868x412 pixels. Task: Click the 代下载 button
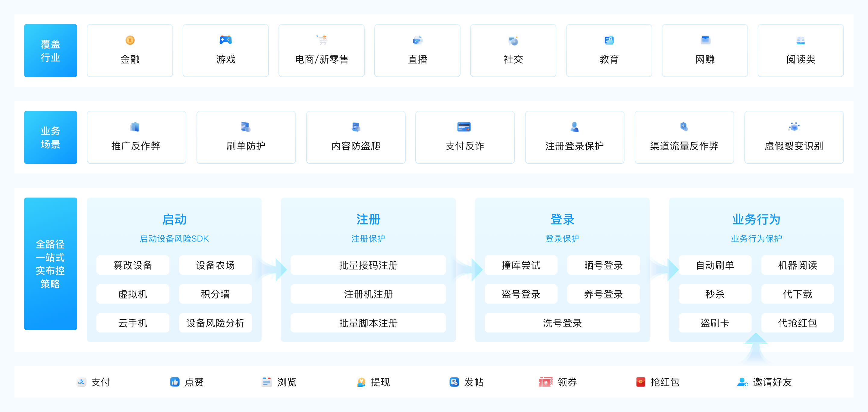coord(797,294)
